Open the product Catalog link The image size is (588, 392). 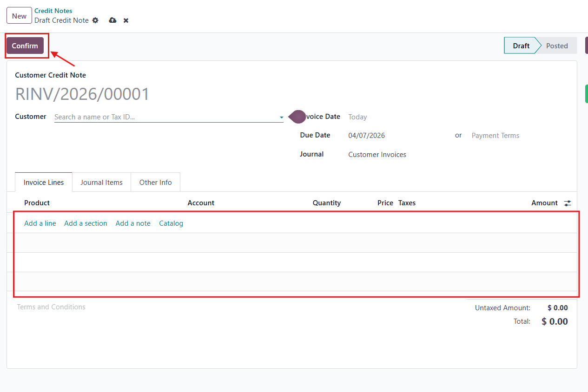171,223
